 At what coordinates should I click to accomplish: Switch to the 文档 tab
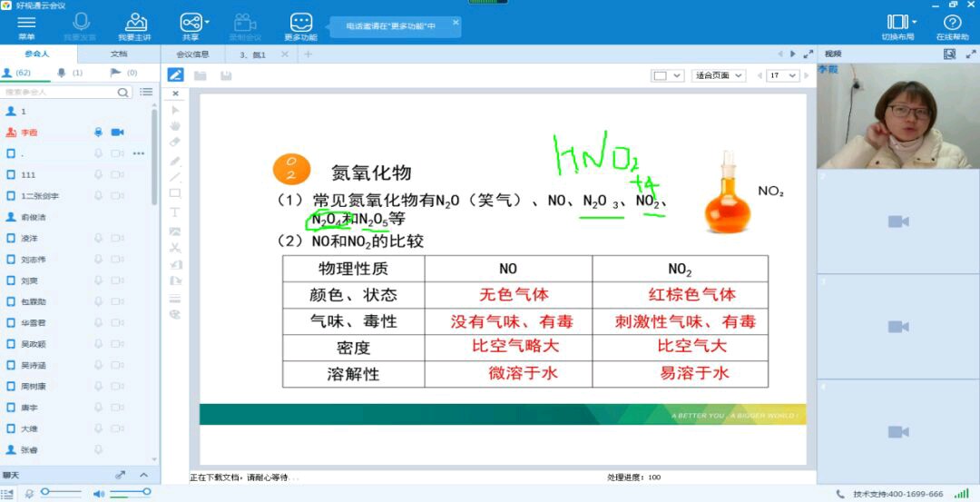119,54
